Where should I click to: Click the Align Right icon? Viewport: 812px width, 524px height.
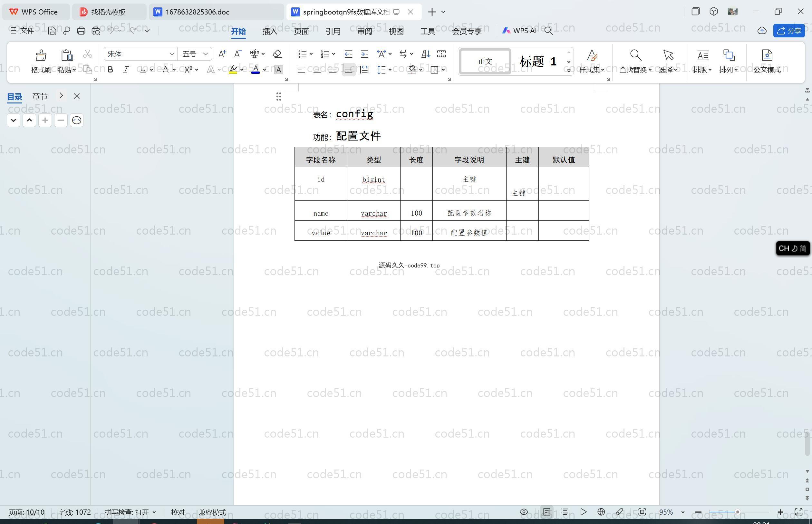[x=333, y=70]
